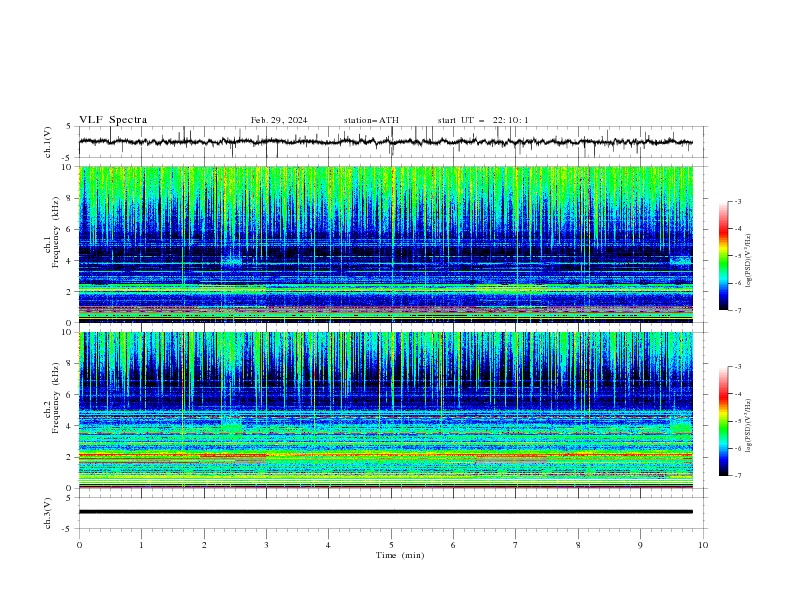This screenshot has width=792, height=612.
Task: Select the upper color bar's log(PSD) label
Action: [749, 261]
